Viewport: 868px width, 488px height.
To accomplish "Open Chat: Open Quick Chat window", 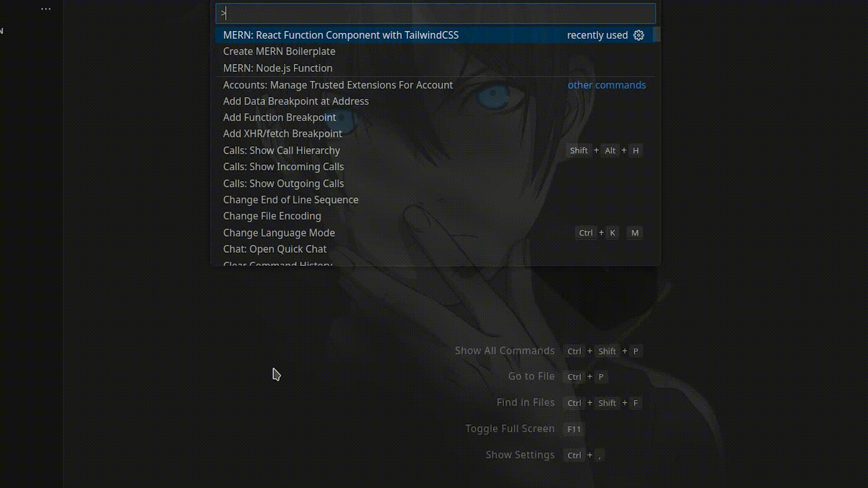I will 275,249.
